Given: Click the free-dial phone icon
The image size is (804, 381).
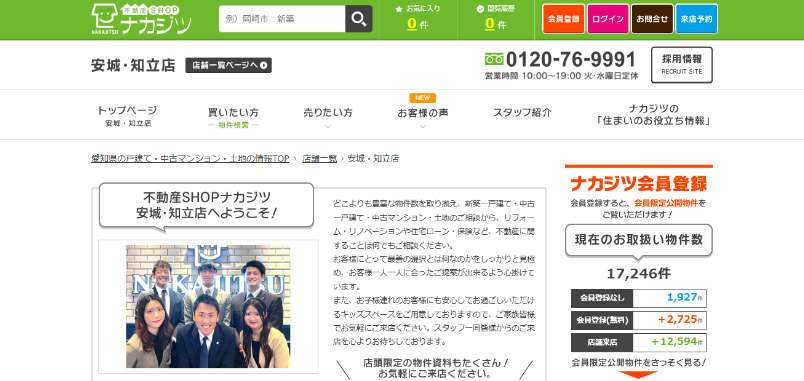Looking at the screenshot, I should click(494, 59).
